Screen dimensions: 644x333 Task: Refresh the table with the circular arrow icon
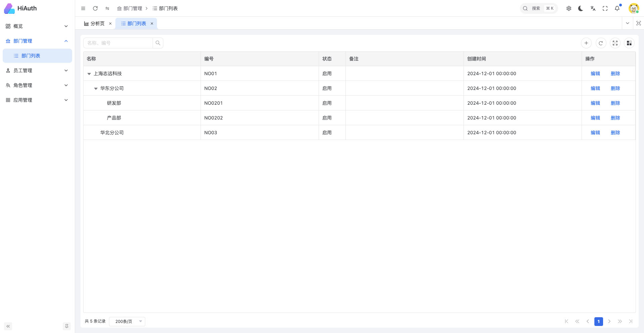[601, 43]
